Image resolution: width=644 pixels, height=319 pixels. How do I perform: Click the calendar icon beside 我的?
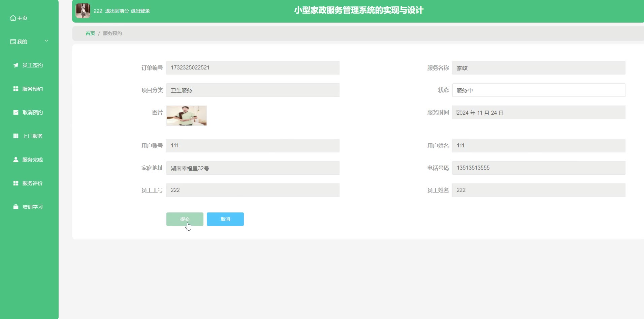click(x=13, y=42)
